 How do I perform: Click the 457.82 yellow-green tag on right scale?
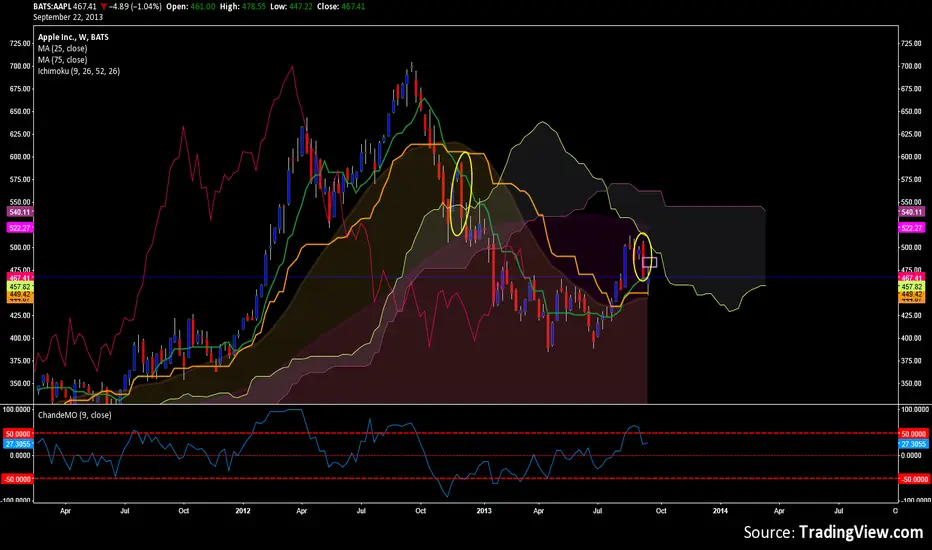(912, 287)
